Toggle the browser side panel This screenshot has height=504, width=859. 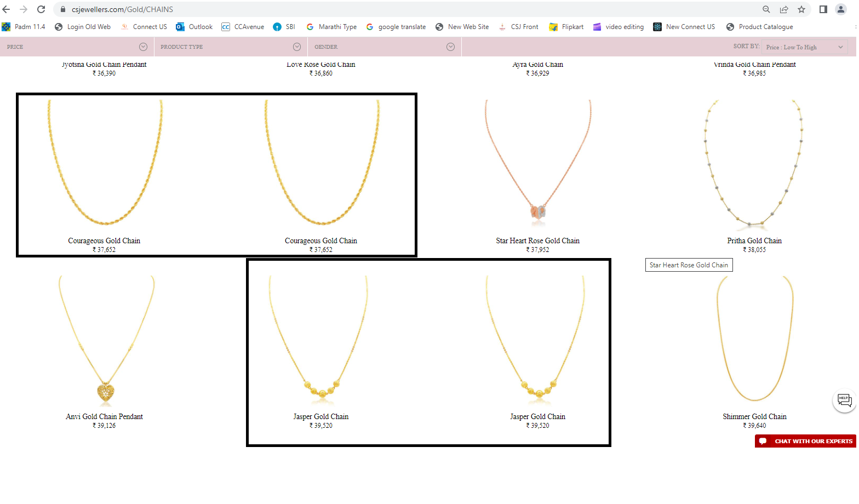[823, 9]
